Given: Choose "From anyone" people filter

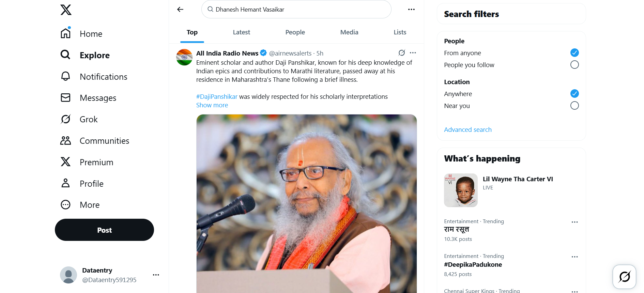Looking at the screenshot, I should 574,53.
